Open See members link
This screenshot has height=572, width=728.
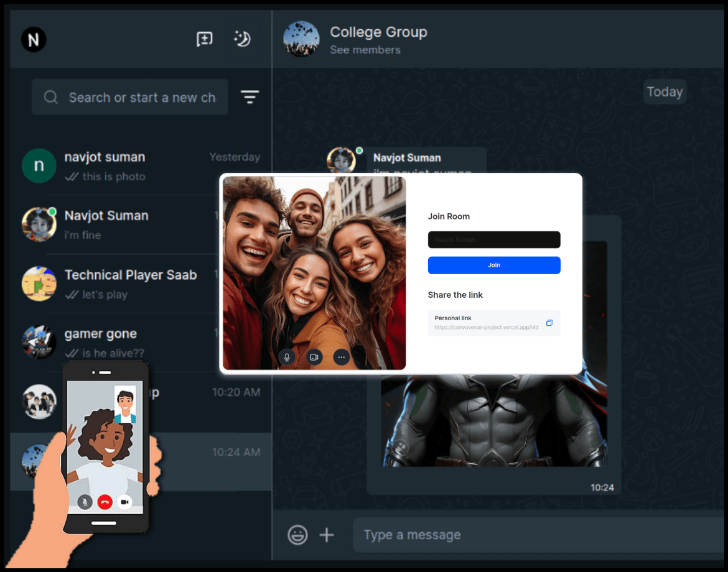point(365,50)
